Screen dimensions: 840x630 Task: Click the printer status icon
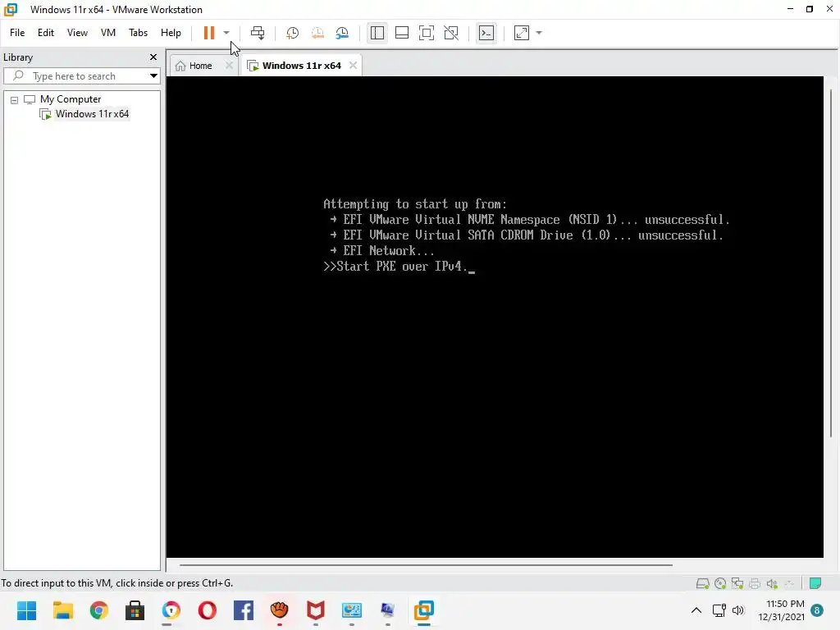[755, 583]
